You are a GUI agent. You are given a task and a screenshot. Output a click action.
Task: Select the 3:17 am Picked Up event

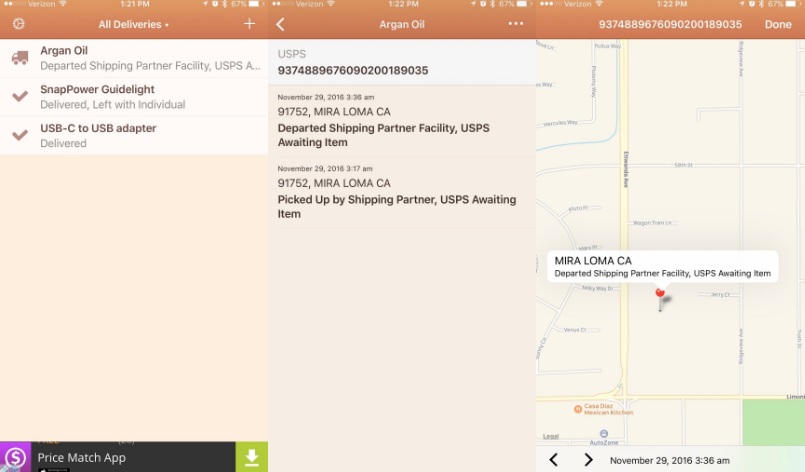[x=402, y=192]
